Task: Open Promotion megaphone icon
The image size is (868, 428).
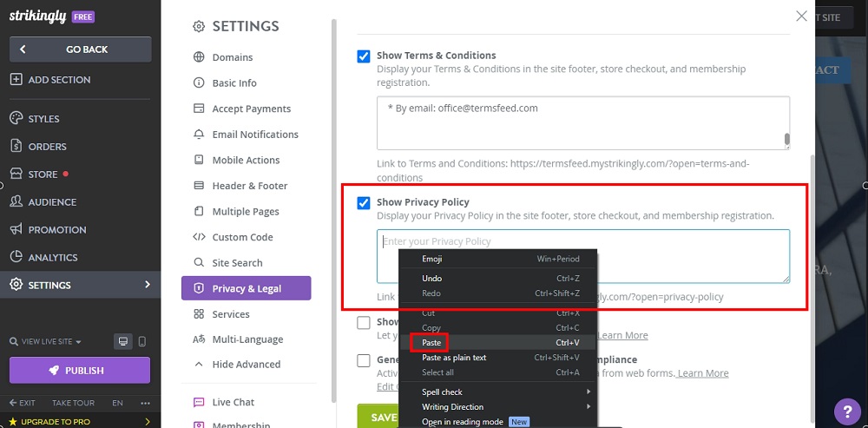Action: coord(16,229)
